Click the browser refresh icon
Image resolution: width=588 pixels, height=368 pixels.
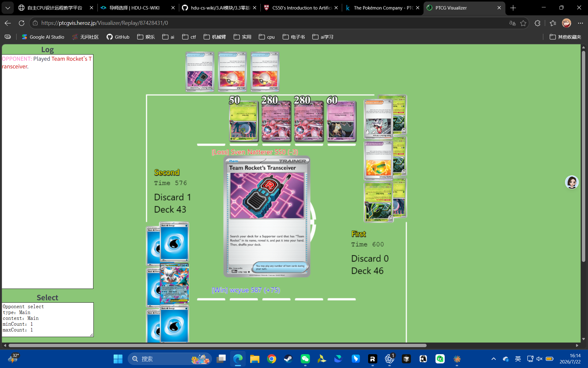tap(21, 23)
